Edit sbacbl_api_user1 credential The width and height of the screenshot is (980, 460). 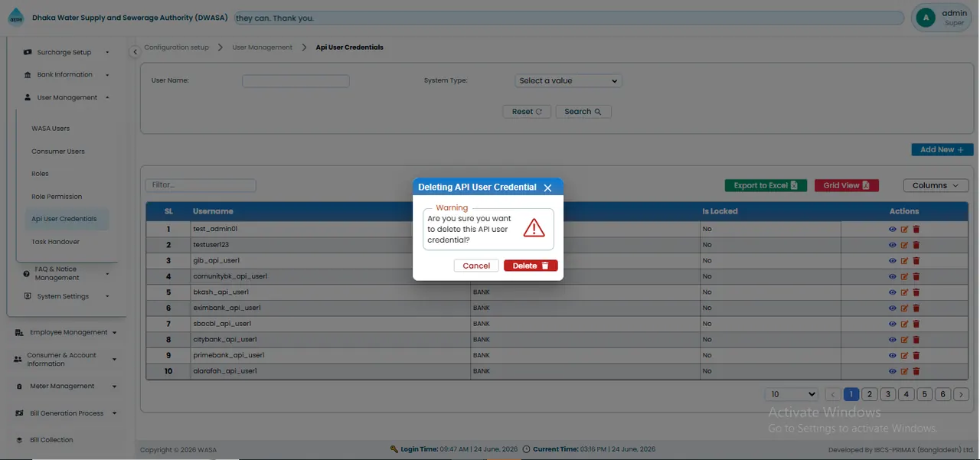[904, 324]
